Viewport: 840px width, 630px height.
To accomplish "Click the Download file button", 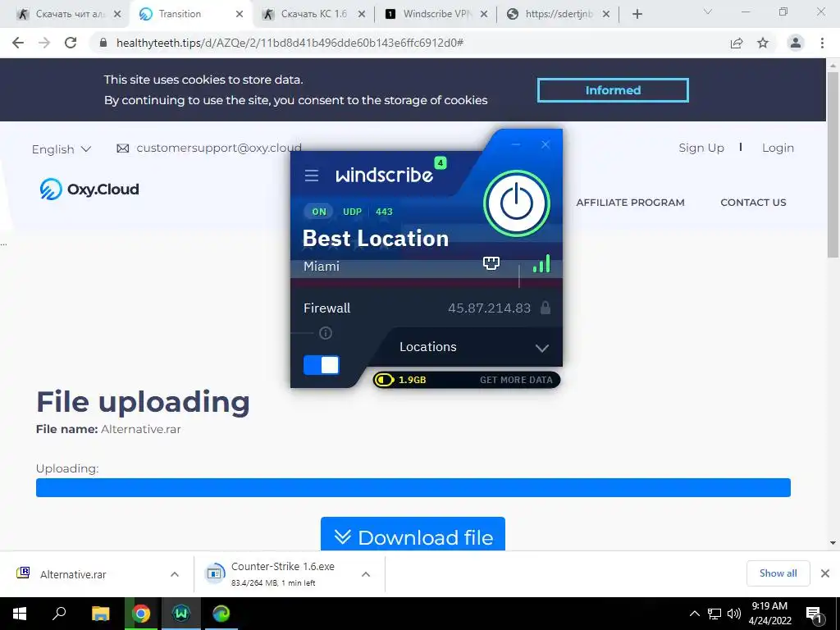I will point(413,534).
